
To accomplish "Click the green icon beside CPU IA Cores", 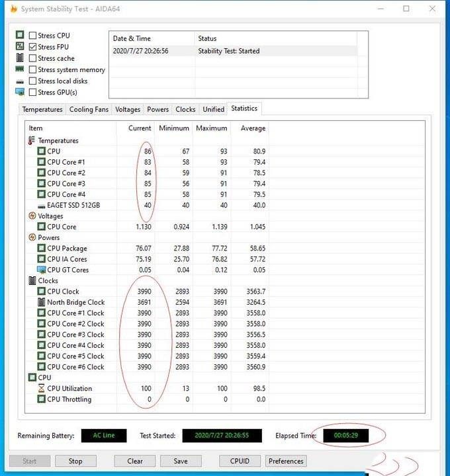I will click(41, 259).
